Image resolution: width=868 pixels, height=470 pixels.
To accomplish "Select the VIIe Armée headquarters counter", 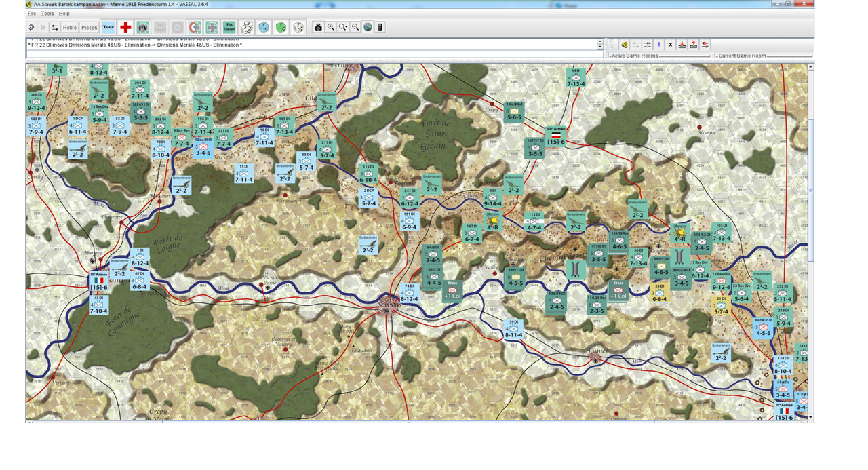I will tap(555, 135).
